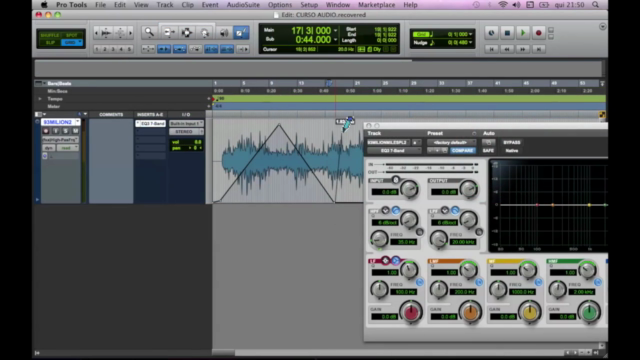Click the Fast Forward transport button
Viewport: 640px width, 360px height.
(x=522, y=49)
